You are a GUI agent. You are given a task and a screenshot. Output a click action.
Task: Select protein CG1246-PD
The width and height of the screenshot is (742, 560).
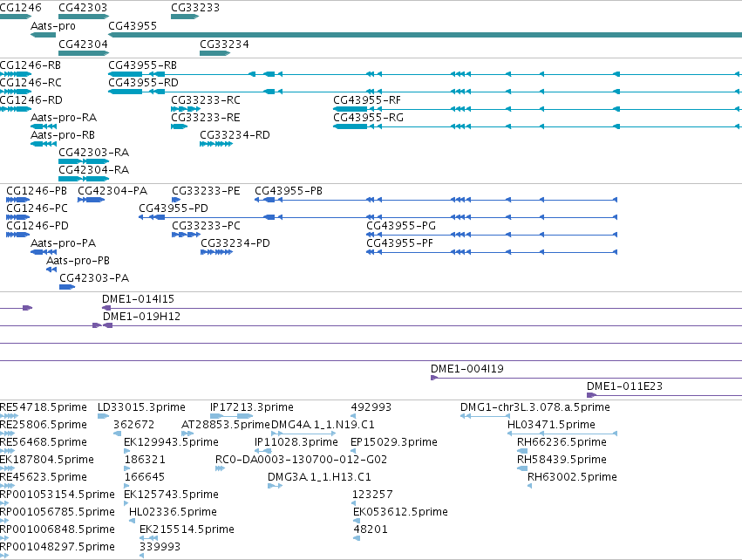[x=37, y=226]
